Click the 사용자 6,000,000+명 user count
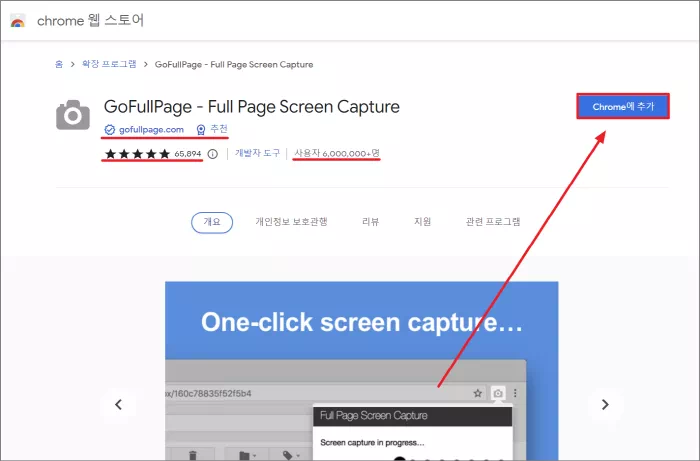This screenshot has height=461, width=700. click(337, 154)
